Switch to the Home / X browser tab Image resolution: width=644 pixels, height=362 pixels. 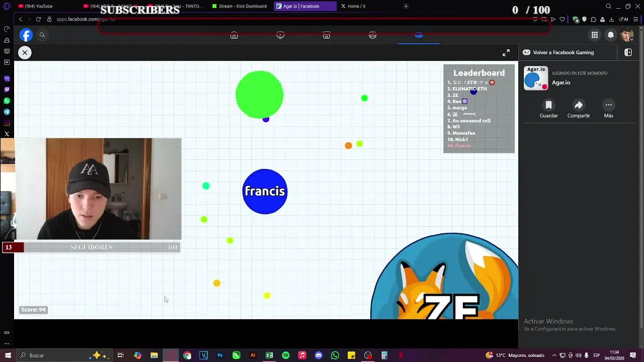(356, 6)
